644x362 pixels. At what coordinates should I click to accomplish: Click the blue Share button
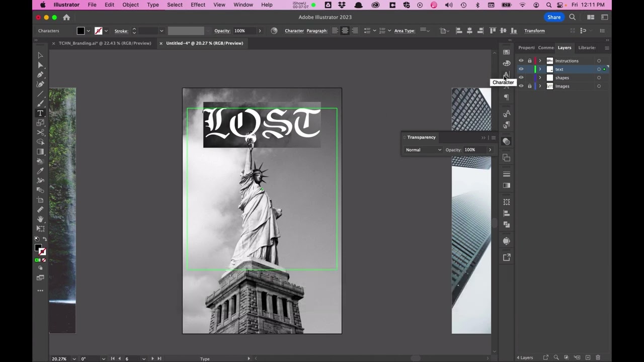click(x=554, y=17)
